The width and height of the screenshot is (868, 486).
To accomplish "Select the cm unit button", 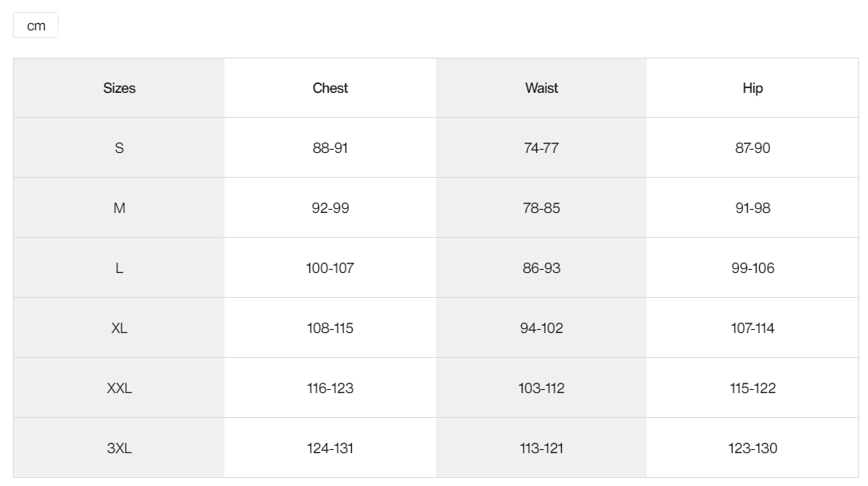I will 35,26.
